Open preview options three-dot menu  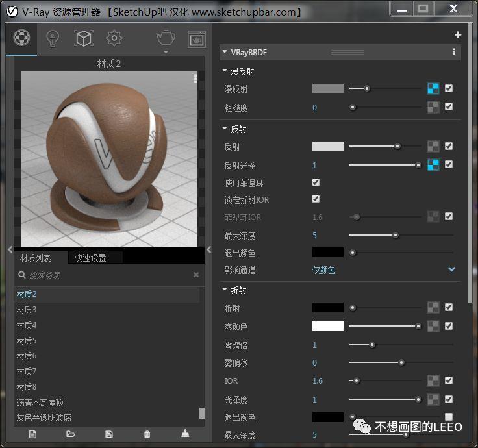[x=195, y=78]
